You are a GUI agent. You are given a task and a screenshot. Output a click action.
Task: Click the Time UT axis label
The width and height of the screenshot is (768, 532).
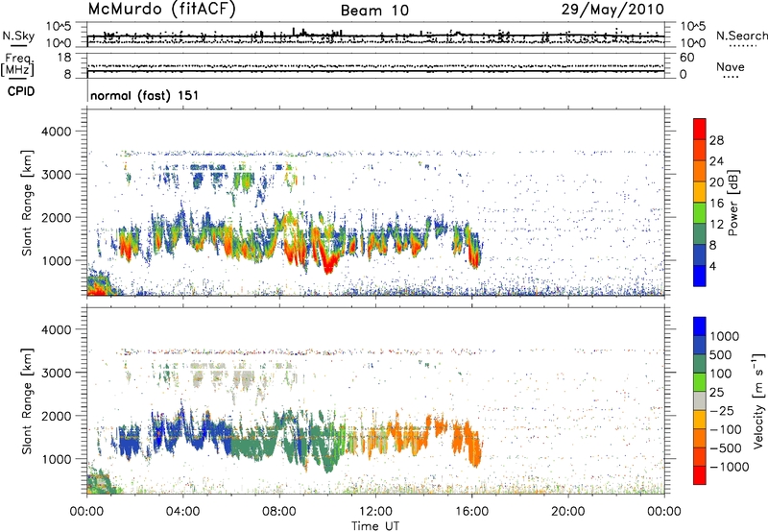[x=375, y=526]
